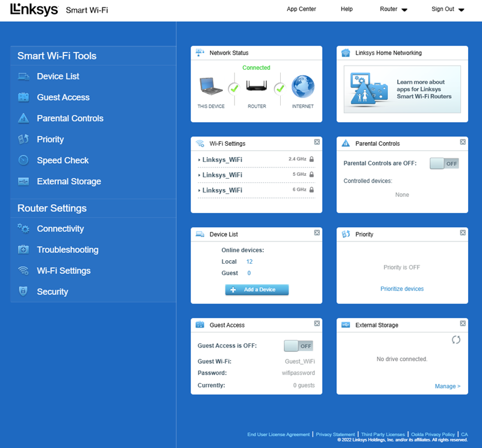Open Security settings from sidebar

coord(52,291)
